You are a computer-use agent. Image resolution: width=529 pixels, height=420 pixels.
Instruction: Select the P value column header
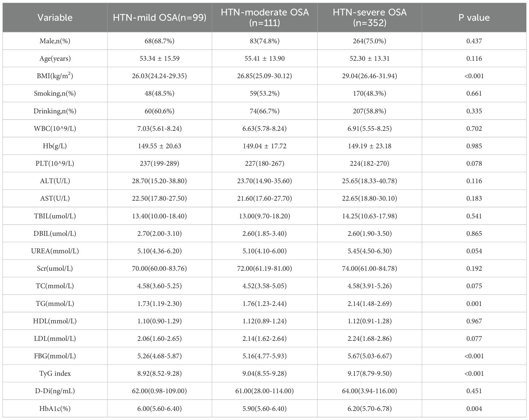click(474, 17)
